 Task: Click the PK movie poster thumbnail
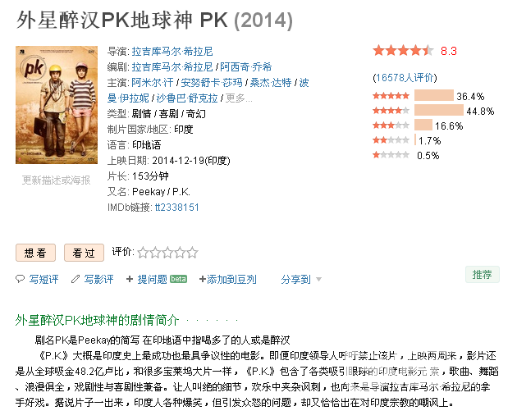click(x=57, y=105)
